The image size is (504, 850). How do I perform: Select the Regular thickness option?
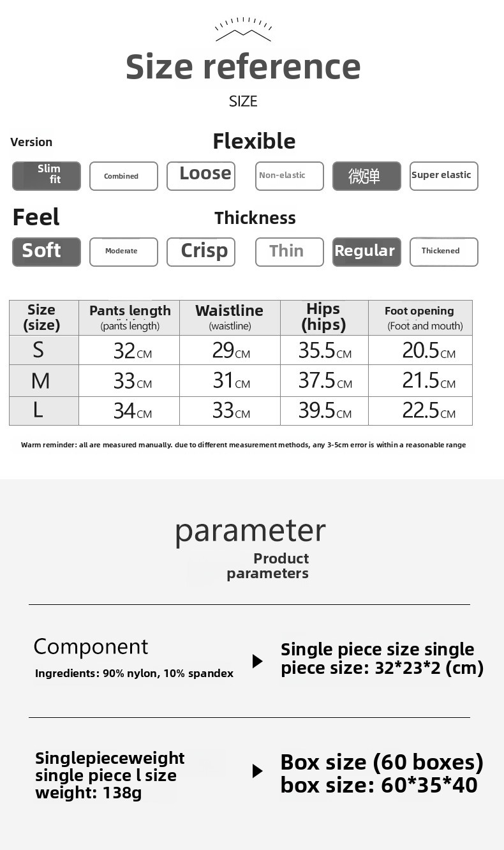pyautogui.click(x=367, y=252)
